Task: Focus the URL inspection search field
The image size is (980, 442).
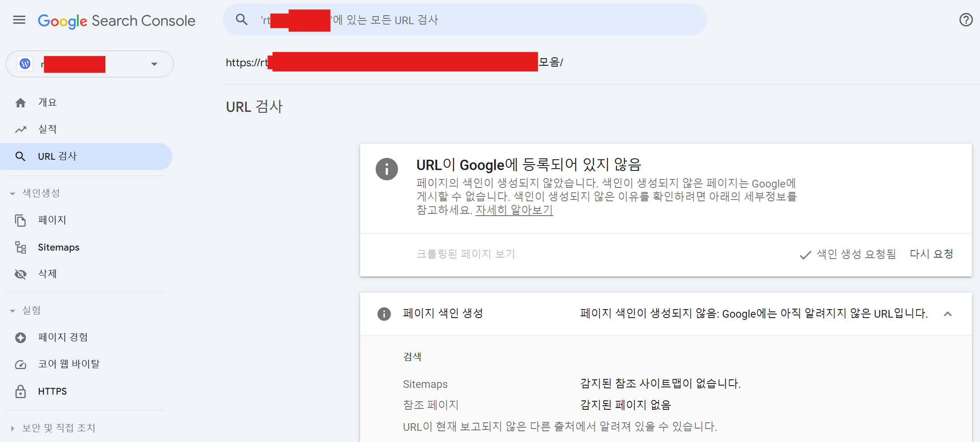Action: (464, 20)
